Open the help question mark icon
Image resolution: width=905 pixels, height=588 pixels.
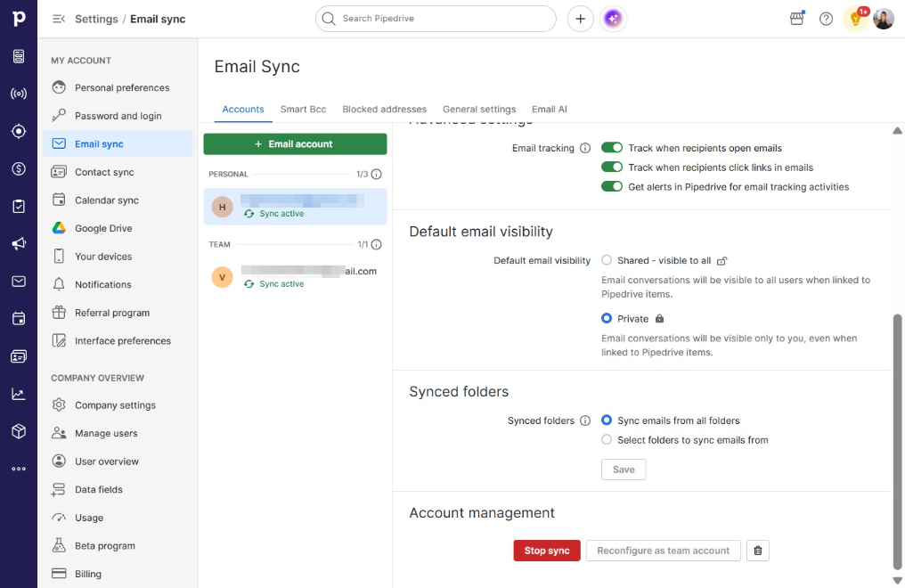[826, 19]
